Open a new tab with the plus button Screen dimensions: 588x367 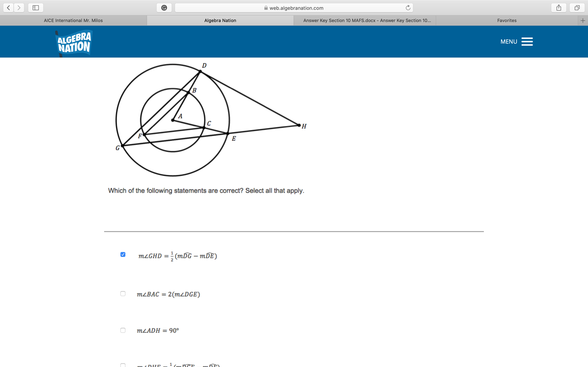point(583,20)
